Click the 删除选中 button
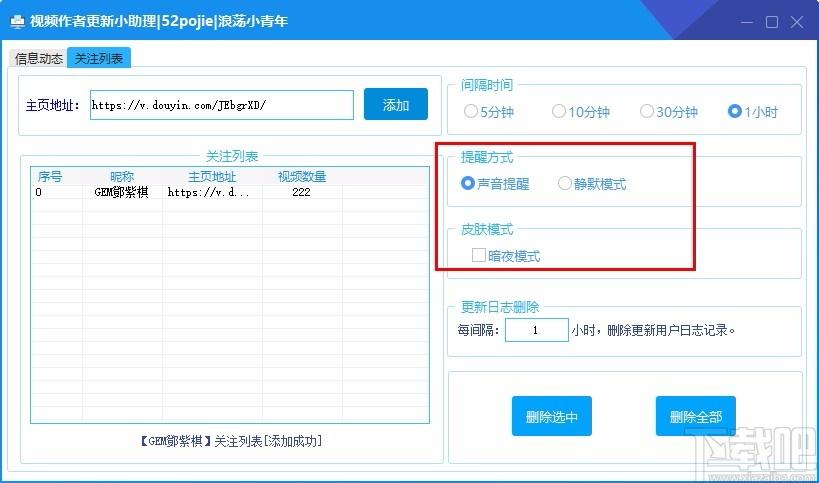The height and width of the screenshot is (483, 819). 552,416
